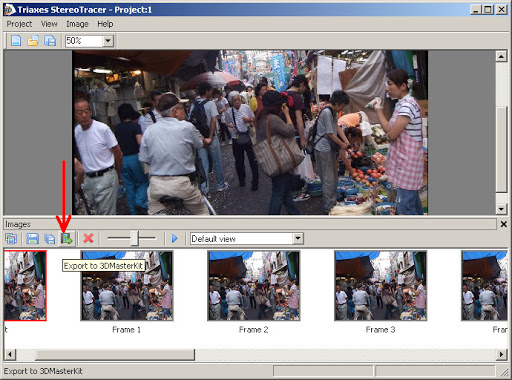Screen dimensions: 512x380
Task: Open the Image menu
Action: pos(77,24)
